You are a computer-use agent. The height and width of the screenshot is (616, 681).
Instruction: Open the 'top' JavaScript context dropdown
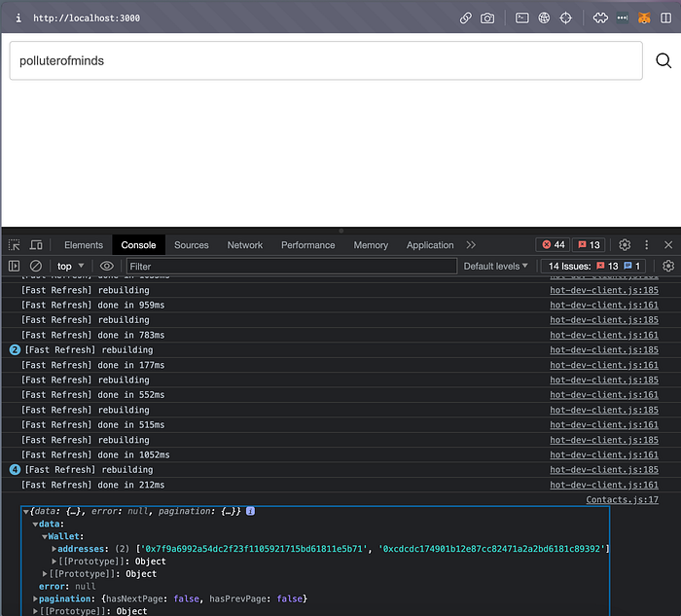coord(70,266)
